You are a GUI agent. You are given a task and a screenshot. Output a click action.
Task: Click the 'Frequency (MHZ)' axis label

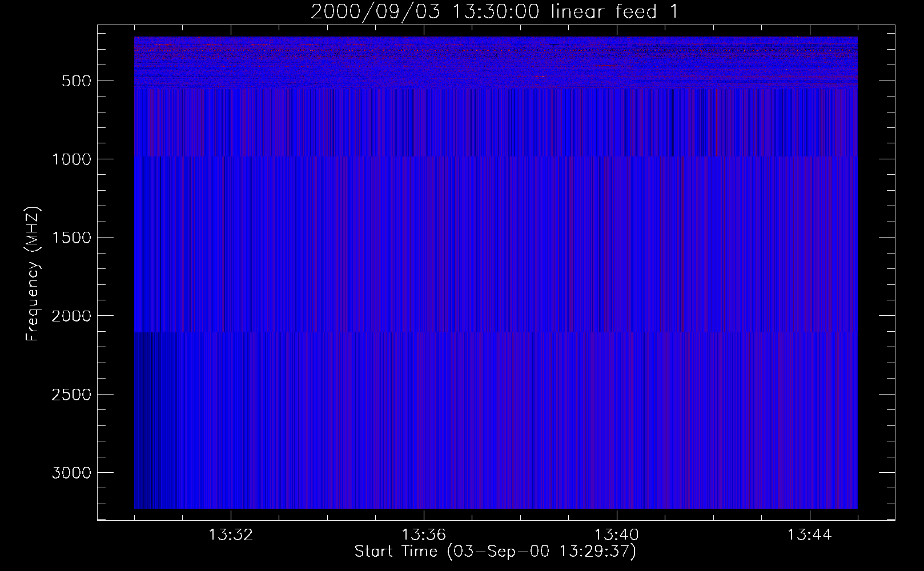click(33, 274)
